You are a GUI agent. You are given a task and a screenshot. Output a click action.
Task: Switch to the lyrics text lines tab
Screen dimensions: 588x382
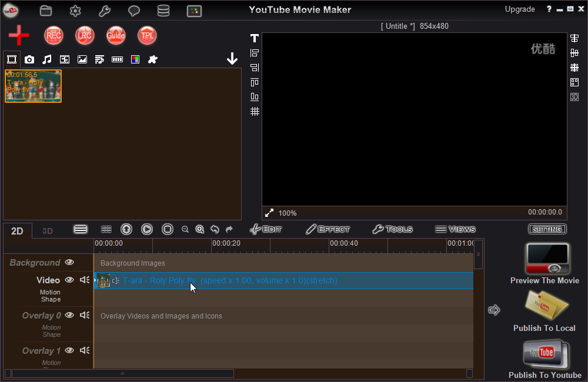(99, 59)
